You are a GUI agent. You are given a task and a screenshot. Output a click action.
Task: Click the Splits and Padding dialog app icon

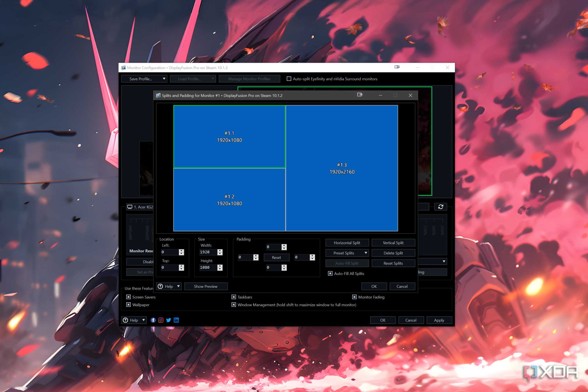158,95
